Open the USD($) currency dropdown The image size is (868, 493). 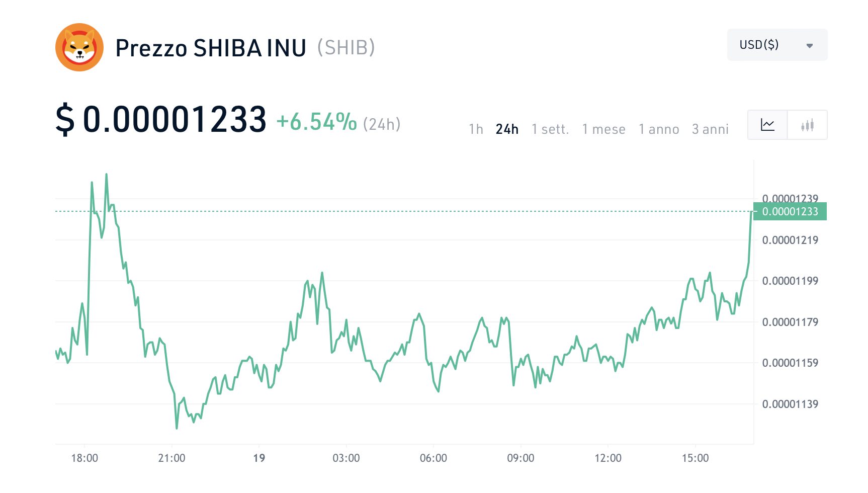777,45
